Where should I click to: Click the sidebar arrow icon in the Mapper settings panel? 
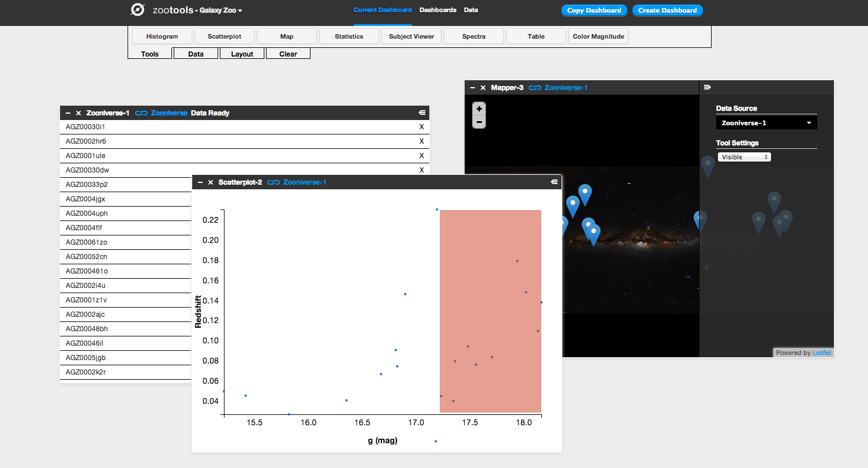pyautogui.click(x=708, y=87)
